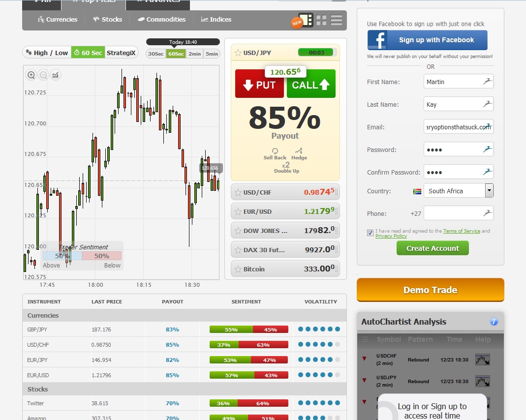Open the Stocks category tab
The height and width of the screenshot is (420, 526).
click(x=108, y=20)
